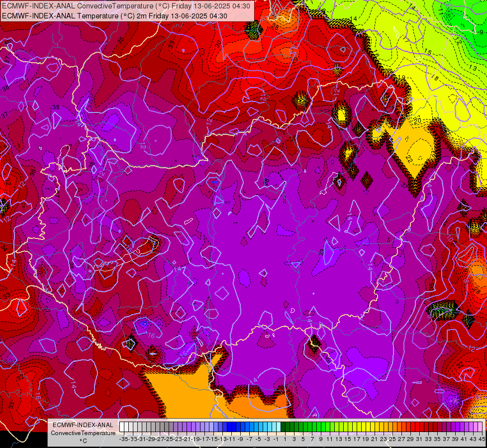The height and width of the screenshot is (448, 487).
Task: Click the '21' legend scale value
Action: pos(374,439)
